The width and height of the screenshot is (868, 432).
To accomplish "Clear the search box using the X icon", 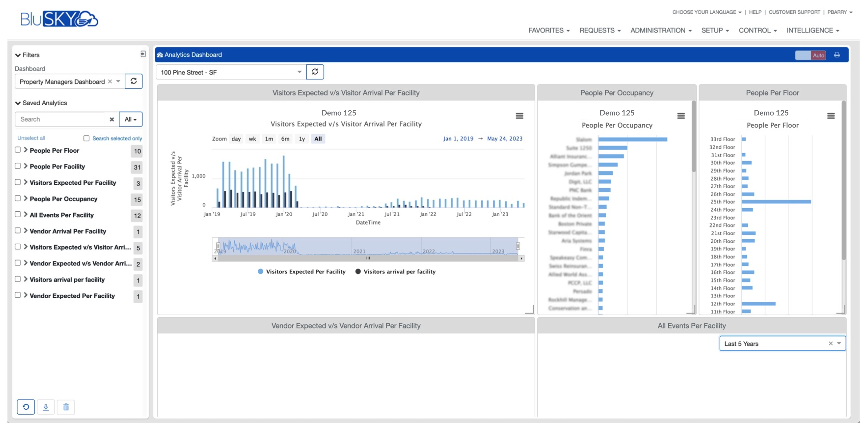I will [x=112, y=119].
